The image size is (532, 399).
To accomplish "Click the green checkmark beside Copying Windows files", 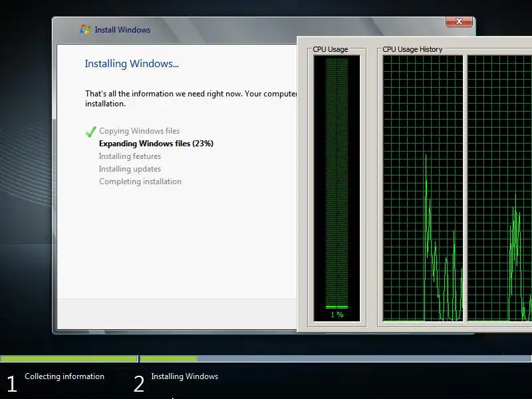I will [x=90, y=132].
